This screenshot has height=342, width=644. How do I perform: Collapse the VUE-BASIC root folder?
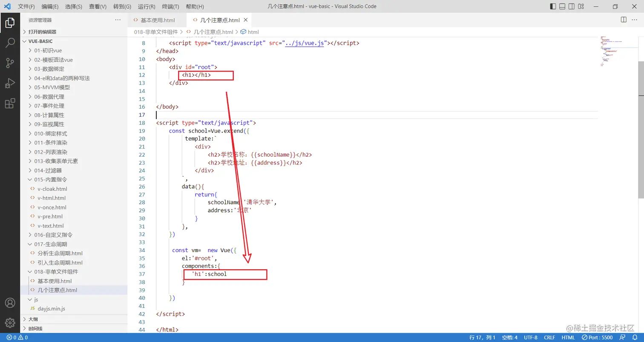tap(74, 41)
